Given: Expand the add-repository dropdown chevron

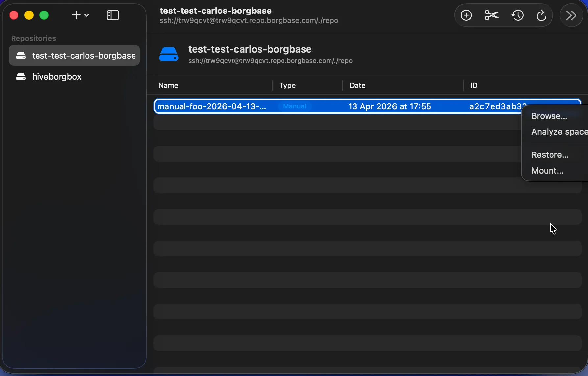Looking at the screenshot, I should click(86, 15).
